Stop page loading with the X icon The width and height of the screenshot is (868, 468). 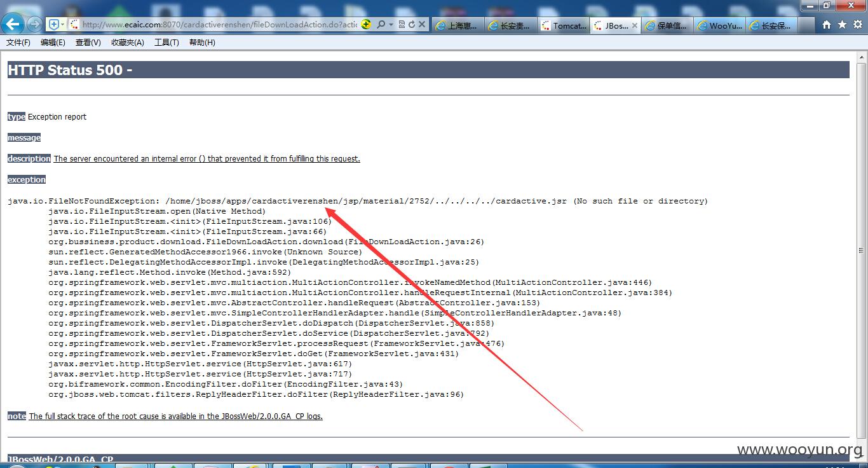click(x=422, y=24)
